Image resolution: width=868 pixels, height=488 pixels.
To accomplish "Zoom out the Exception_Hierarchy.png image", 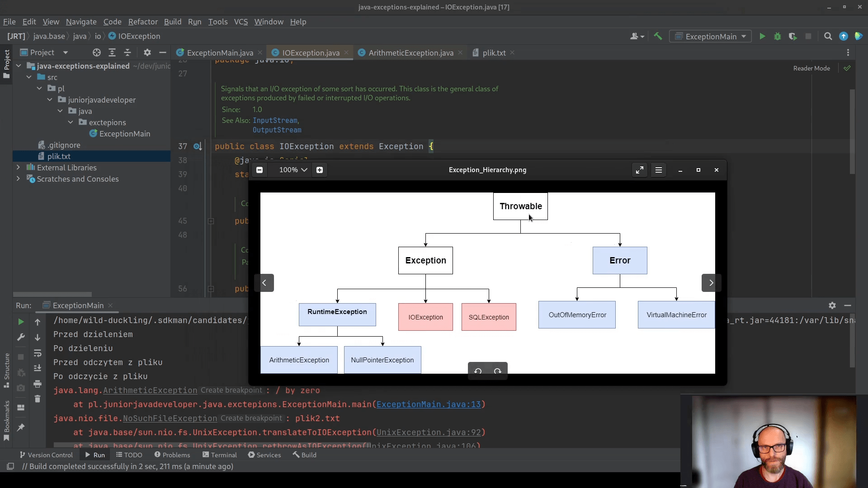I will pos(259,170).
